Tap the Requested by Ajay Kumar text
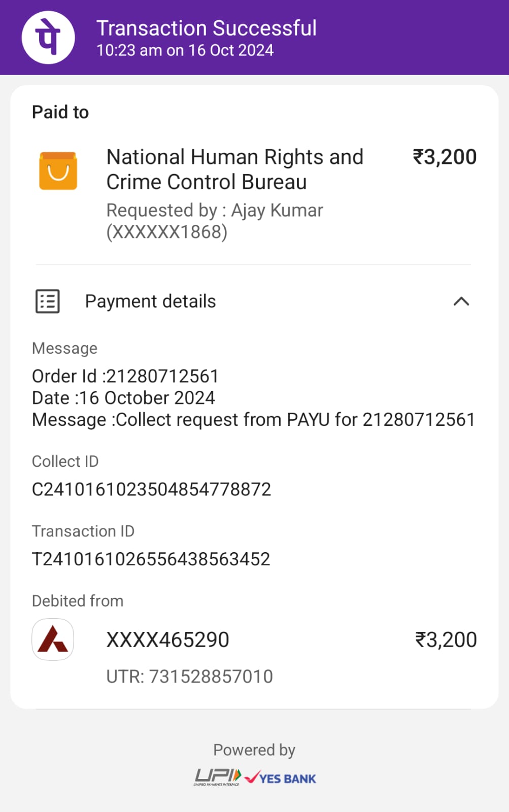509x812 pixels. point(214,221)
